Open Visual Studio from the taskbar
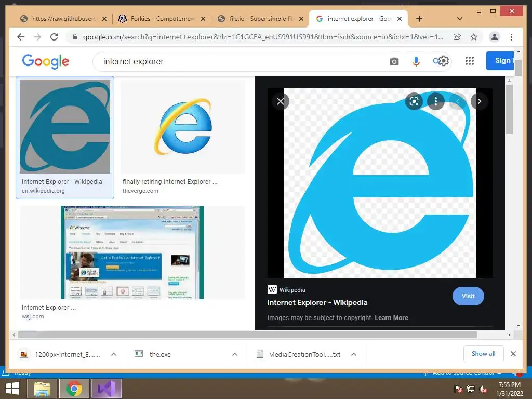Viewport: 532px width, 399px height. [x=107, y=389]
